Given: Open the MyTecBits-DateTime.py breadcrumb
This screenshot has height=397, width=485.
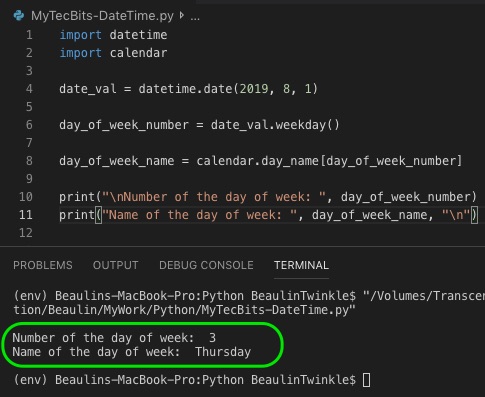Looking at the screenshot, I should (x=102, y=16).
